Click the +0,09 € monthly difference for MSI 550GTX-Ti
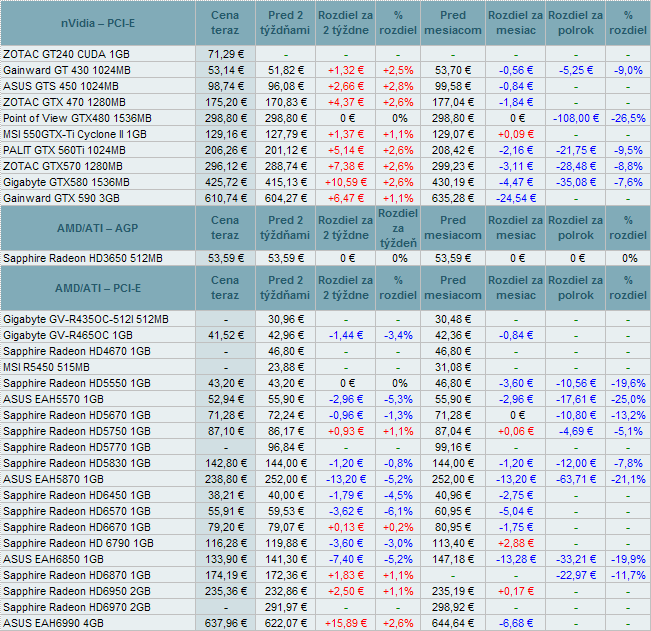Image resolution: width=651 pixels, height=631 pixels. click(x=516, y=134)
